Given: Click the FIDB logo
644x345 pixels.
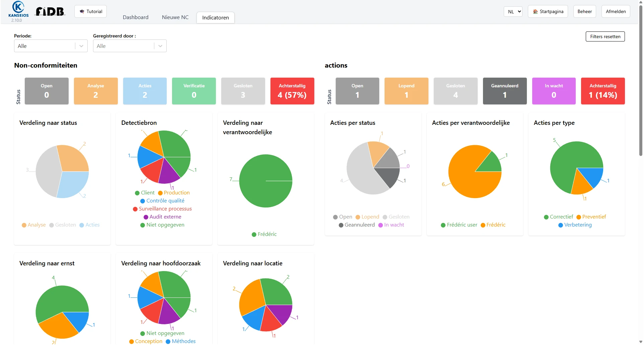Looking at the screenshot, I should point(50,12).
